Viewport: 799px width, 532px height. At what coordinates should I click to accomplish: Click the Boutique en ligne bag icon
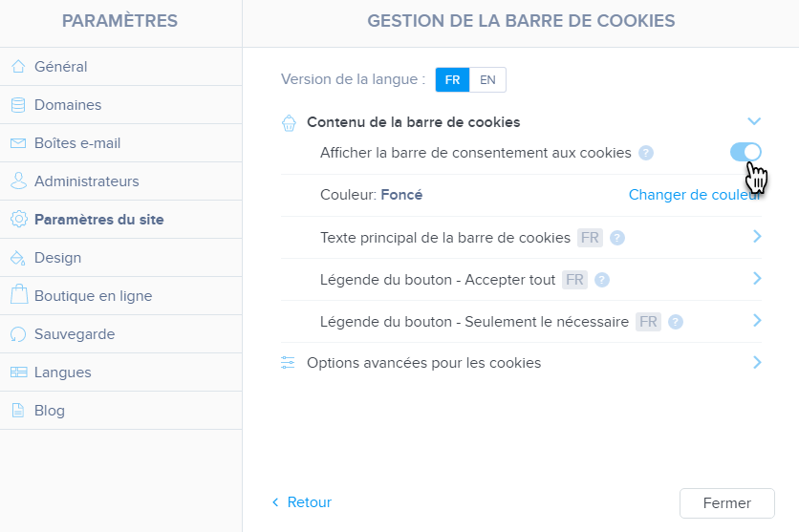pos(17,296)
